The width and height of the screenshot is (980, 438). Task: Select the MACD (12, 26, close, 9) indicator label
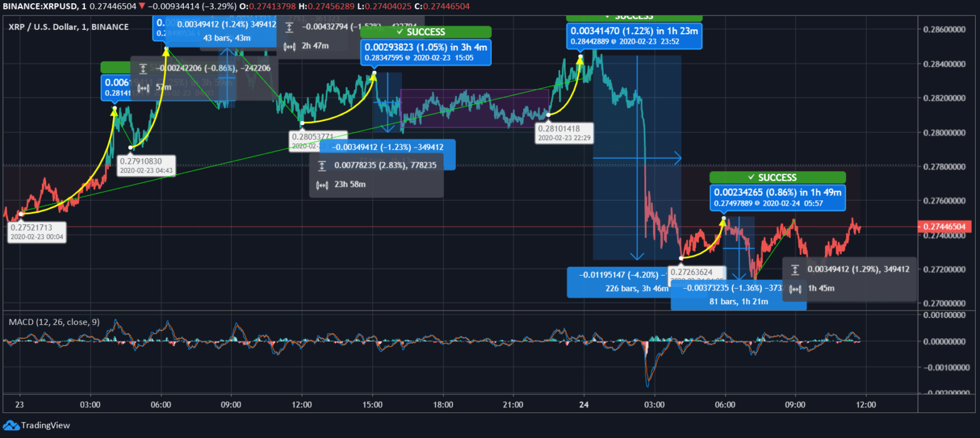(x=54, y=322)
